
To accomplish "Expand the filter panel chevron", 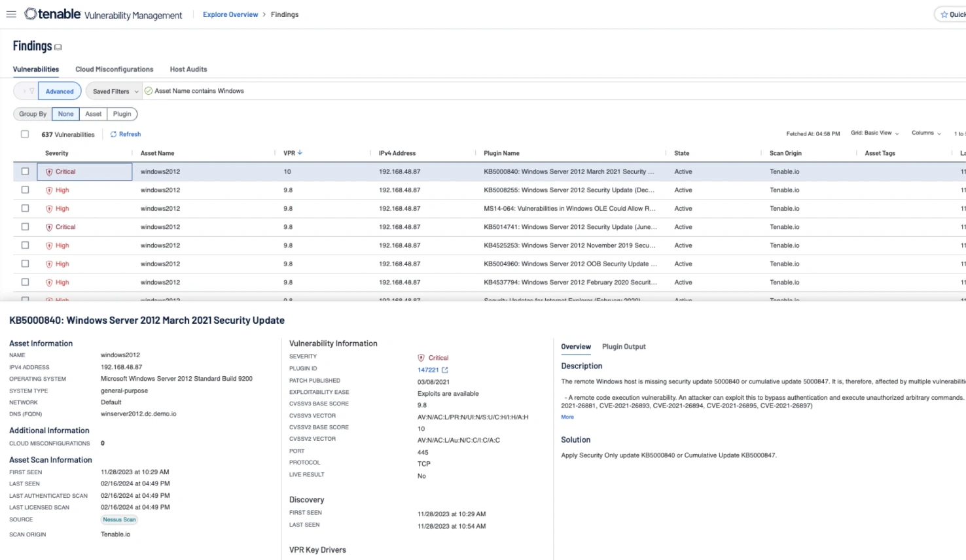I will pos(24,91).
